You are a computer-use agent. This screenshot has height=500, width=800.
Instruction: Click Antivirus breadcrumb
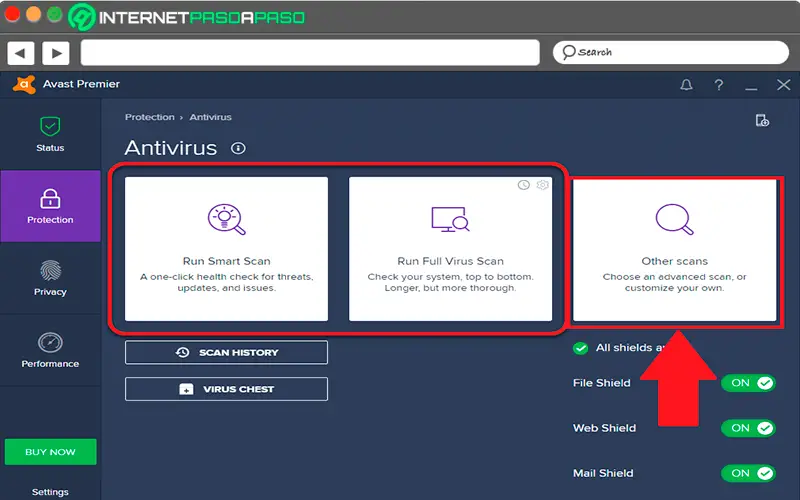tap(210, 117)
